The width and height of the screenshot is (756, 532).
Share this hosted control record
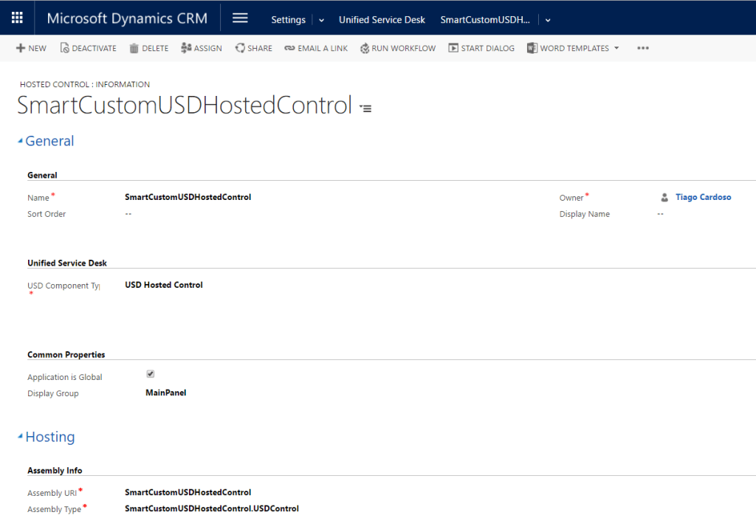click(x=253, y=48)
